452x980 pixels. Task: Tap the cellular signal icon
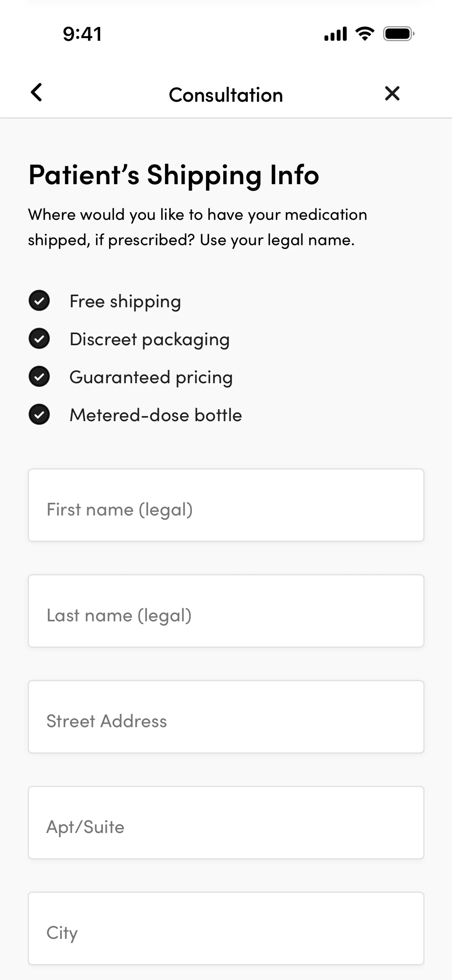click(335, 34)
